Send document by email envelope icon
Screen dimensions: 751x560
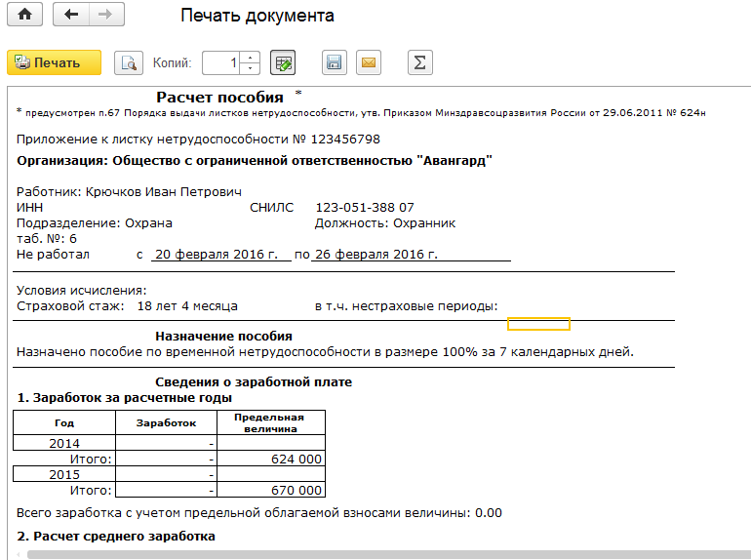[x=368, y=62]
